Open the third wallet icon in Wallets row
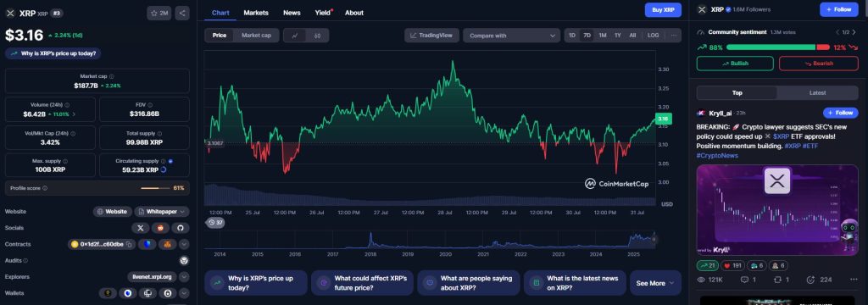 [147, 293]
